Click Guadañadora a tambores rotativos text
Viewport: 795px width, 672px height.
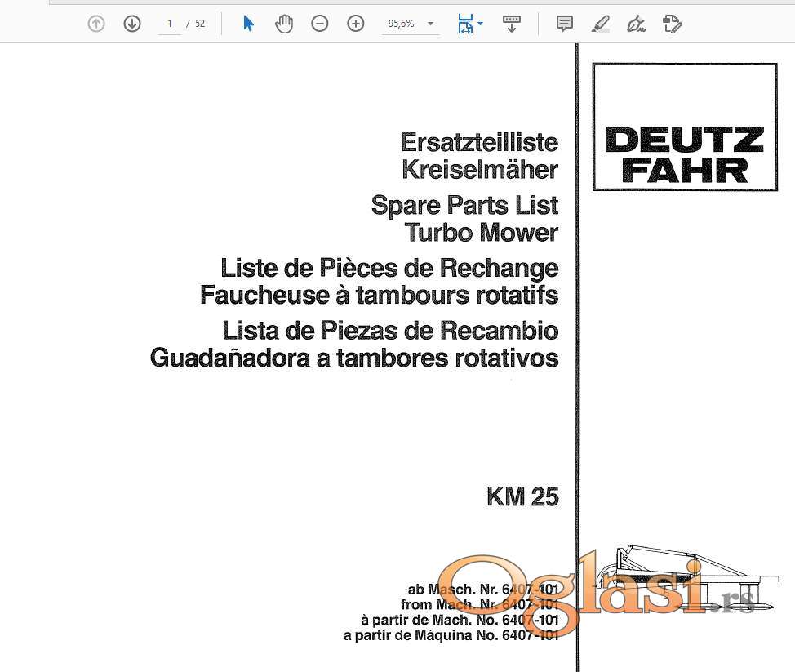(x=354, y=358)
